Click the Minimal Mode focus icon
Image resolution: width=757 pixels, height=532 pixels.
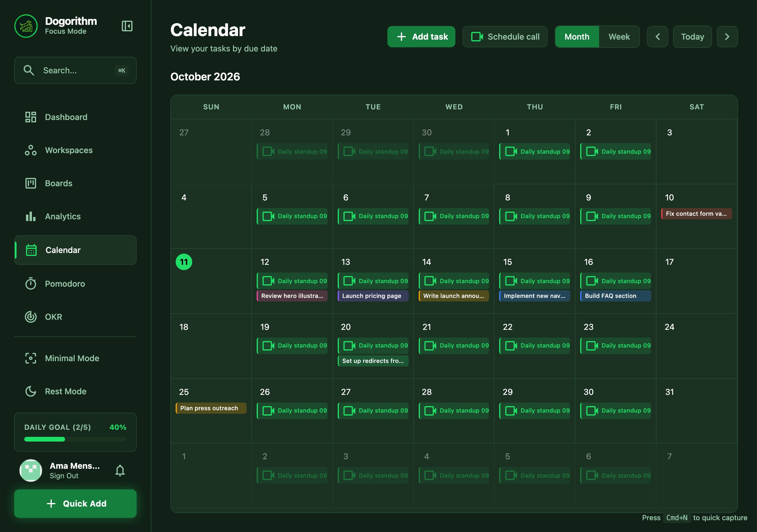[31, 358]
